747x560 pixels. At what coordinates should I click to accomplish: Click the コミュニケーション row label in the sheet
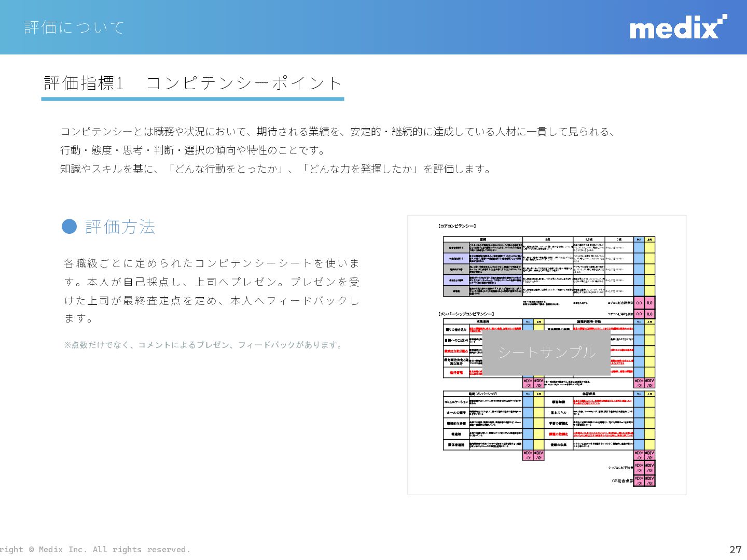click(x=456, y=402)
